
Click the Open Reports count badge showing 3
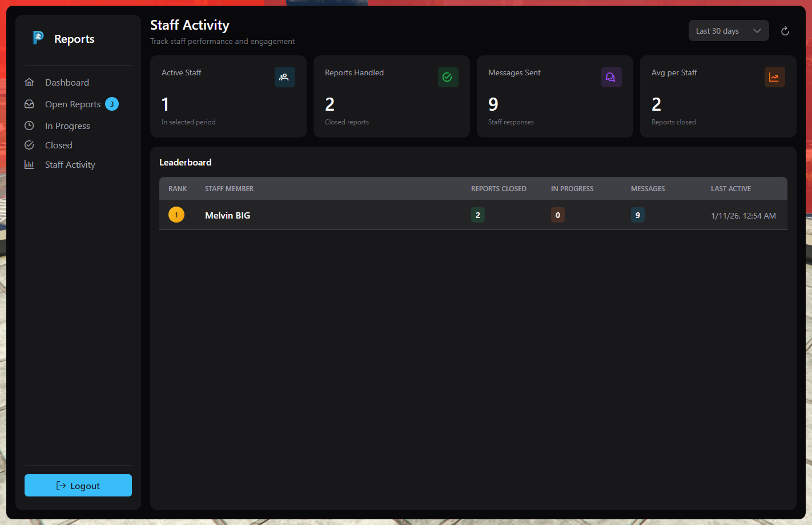(112, 104)
